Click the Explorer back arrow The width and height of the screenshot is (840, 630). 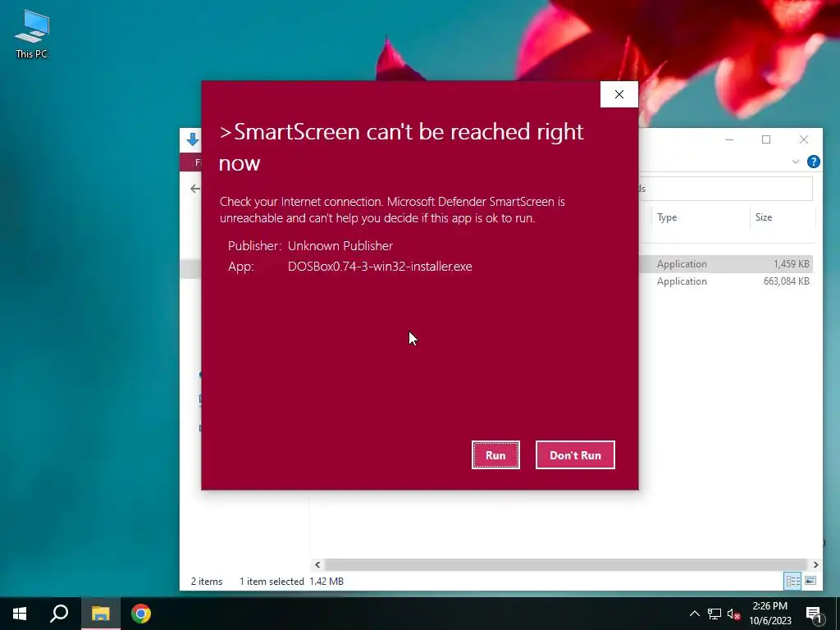pos(195,189)
